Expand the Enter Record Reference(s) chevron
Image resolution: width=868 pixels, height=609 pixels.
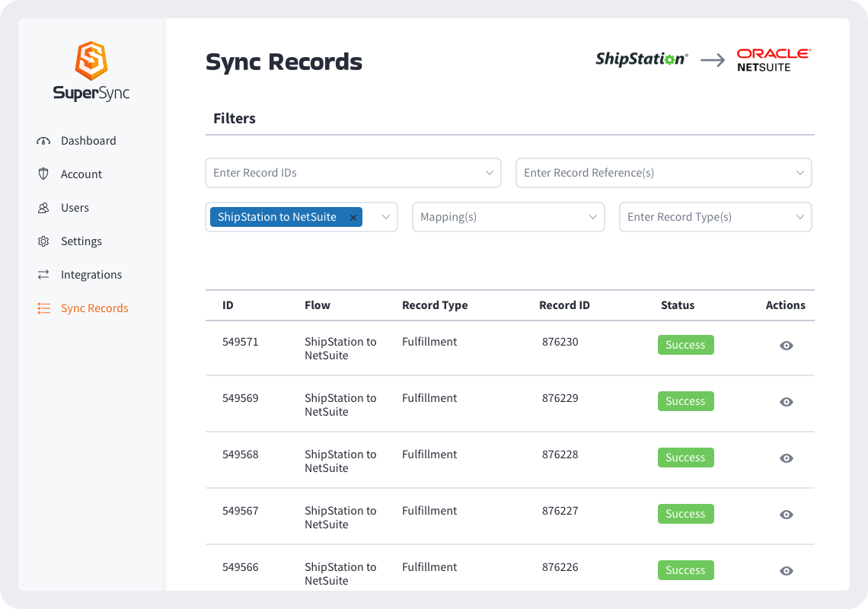[x=800, y=173]
